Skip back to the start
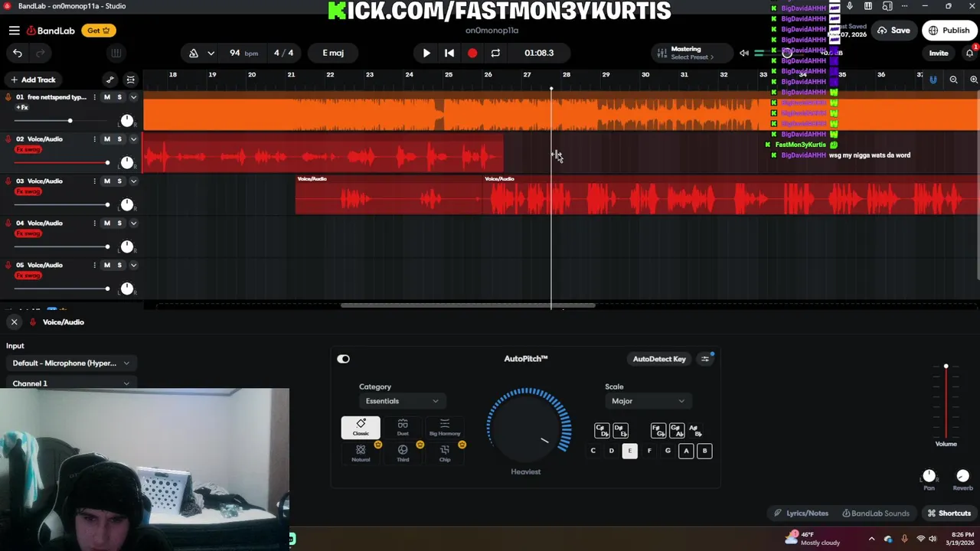980x551 pixels. (x=449, y=53)
